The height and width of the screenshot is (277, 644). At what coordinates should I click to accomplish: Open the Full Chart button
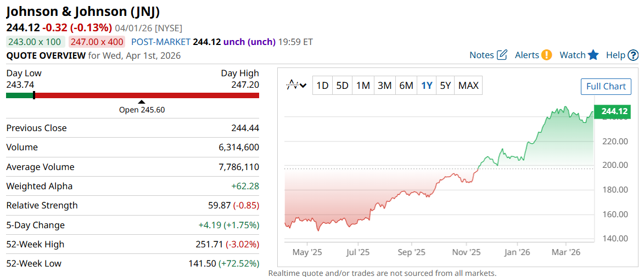pos(606,87)
